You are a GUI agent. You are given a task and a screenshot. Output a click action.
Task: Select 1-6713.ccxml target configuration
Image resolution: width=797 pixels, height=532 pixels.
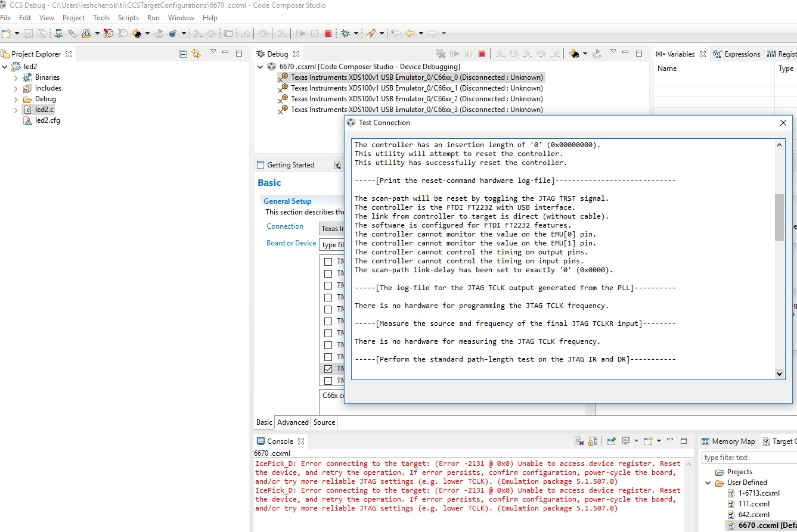point(753,493)
